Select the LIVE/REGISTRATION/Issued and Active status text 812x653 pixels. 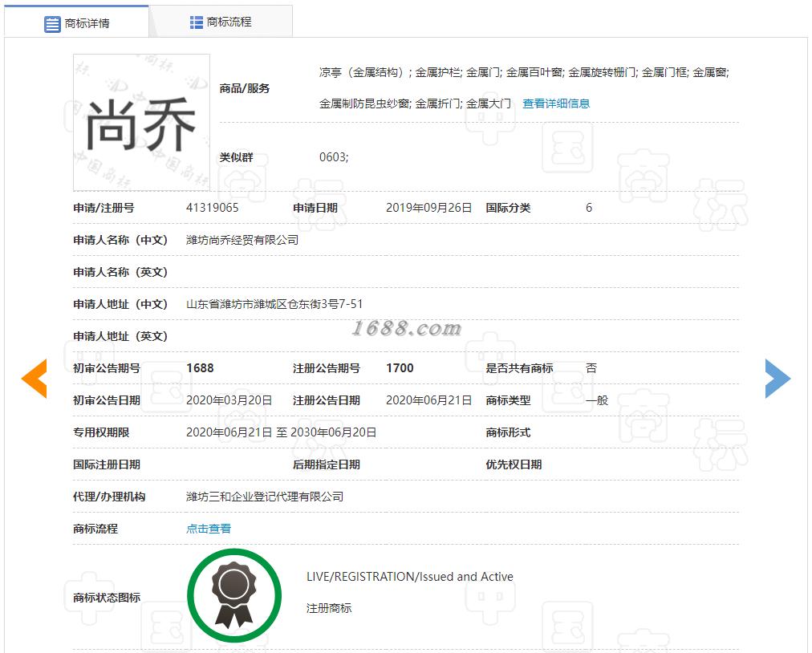tap(410, 576)
